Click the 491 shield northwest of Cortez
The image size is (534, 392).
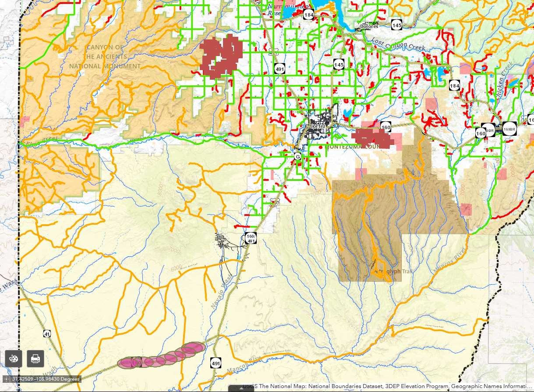tap(280, 69)
